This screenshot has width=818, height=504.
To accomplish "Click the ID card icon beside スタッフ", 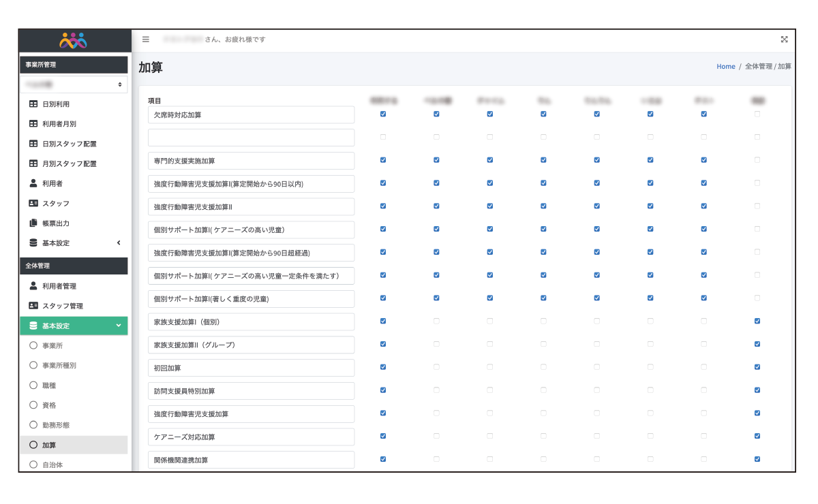I will pyautogui.click(x=33, y=203).
